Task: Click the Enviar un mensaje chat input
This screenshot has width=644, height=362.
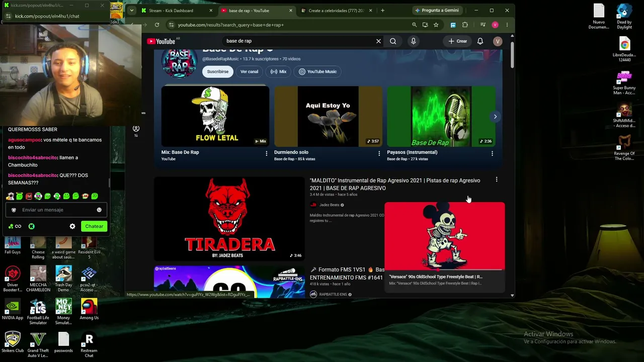Action: (56, 210)
